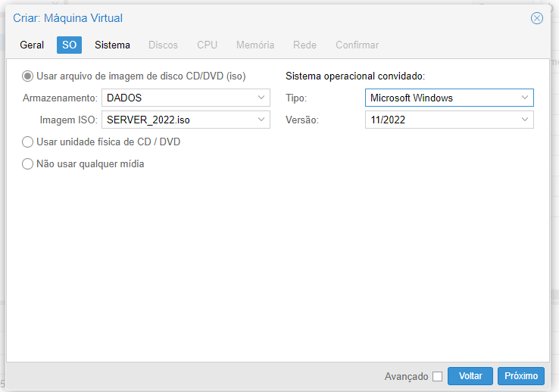The width and height of the screenshot is (559, 392).
Task: Open the Memória tab
Action: [255, 45]
